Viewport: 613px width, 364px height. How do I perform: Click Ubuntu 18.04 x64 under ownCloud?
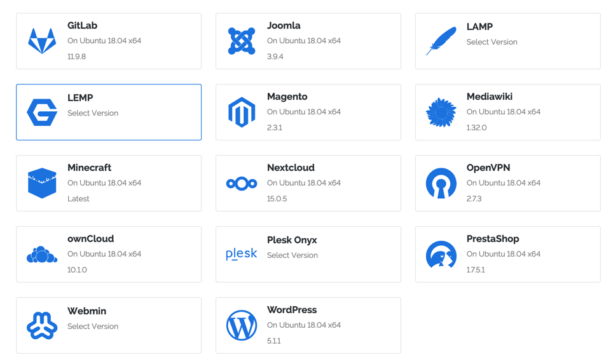(x=110, y=254)
